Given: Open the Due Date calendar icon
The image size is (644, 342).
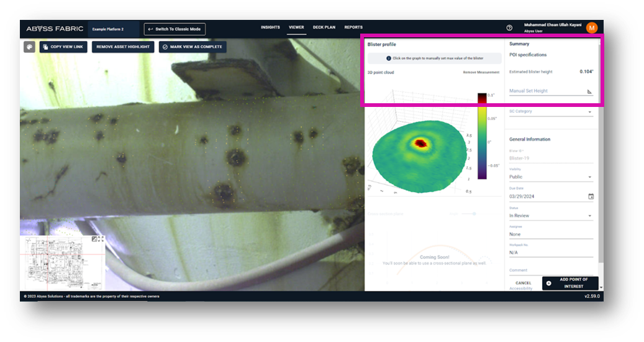Looking at the screenshot, I should (x=591, y=196).
